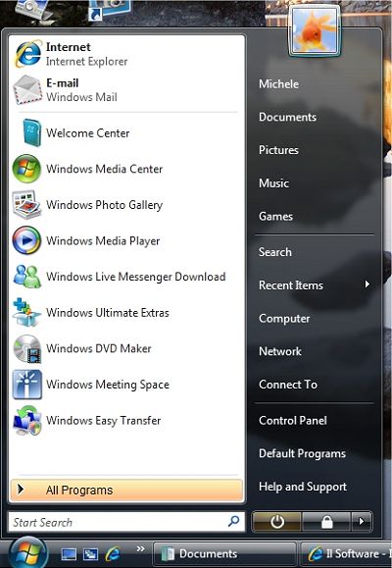Lock the computer with the padlock button
Viewport: 392px width, 568px height.
pos(326,522)
